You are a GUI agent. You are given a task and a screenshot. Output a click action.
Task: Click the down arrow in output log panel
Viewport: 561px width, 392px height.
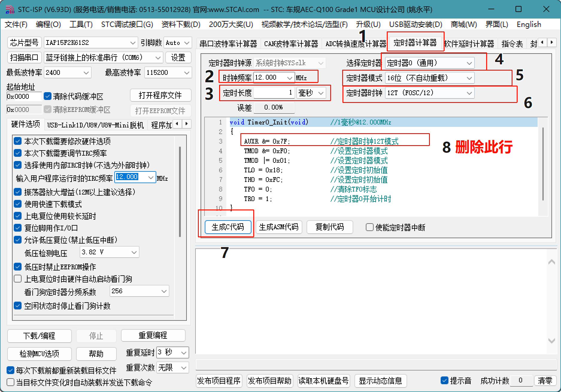pyautogui.click(x=551, y=341)
